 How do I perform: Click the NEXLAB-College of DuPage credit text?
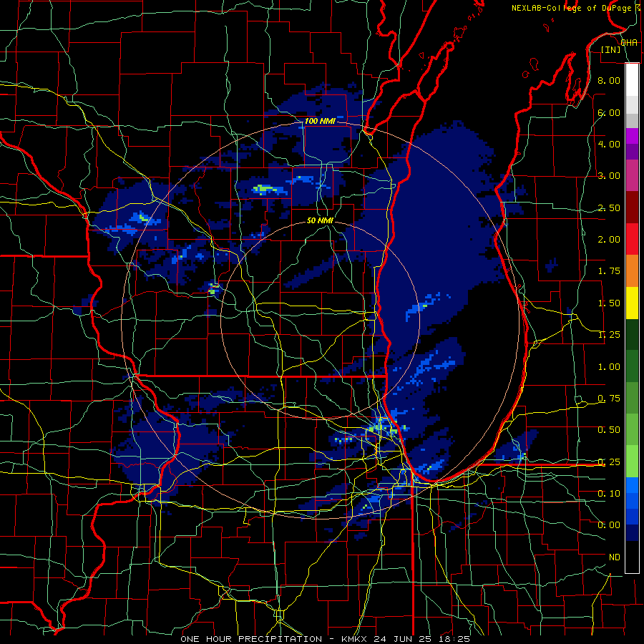pos(571,8)
